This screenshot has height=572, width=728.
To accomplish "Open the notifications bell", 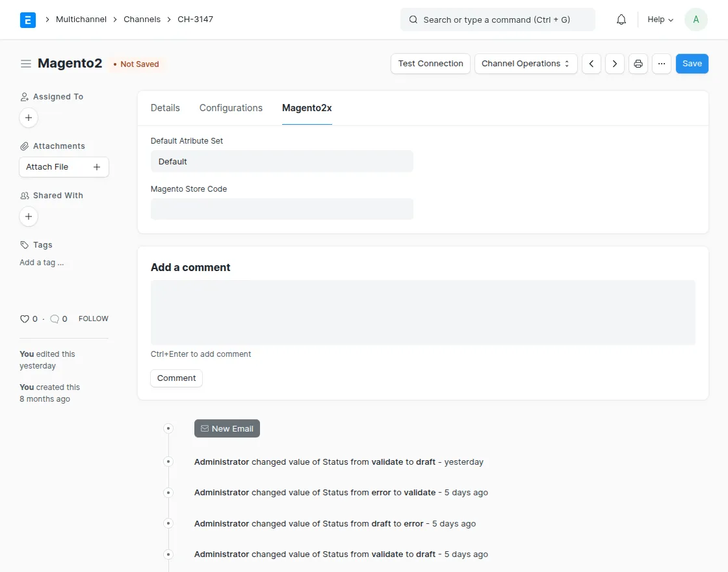I will point(621,19).
